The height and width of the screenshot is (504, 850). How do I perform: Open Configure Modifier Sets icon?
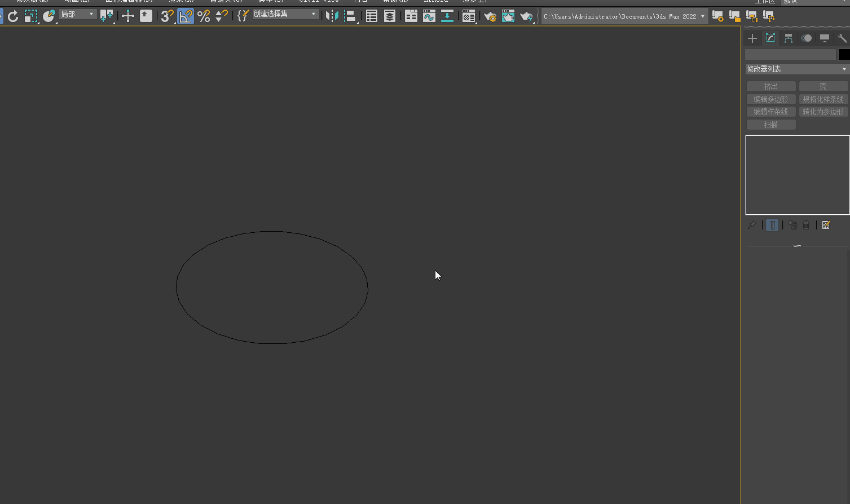(x=826, y=225)
